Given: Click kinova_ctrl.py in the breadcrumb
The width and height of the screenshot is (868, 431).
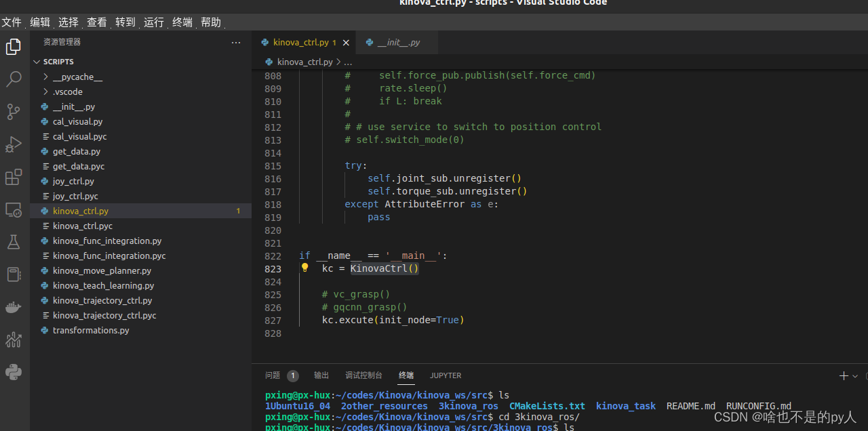Looking at the screenshot, I should pyautogui.click(x=304, y=62).
